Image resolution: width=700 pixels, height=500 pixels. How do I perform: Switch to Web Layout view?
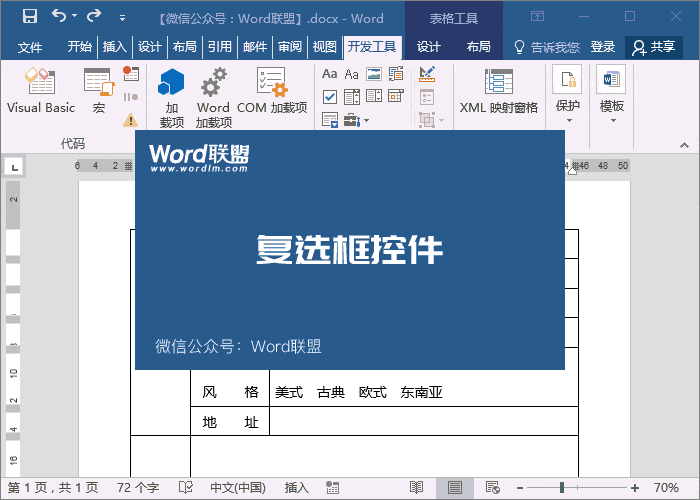pos(493,488)
